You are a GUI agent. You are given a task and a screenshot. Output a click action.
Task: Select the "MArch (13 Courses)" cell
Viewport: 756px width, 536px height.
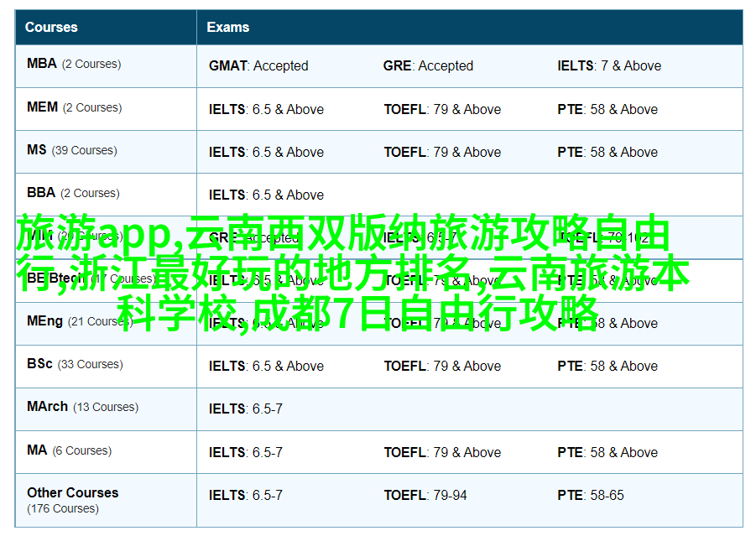coord(106,409)
